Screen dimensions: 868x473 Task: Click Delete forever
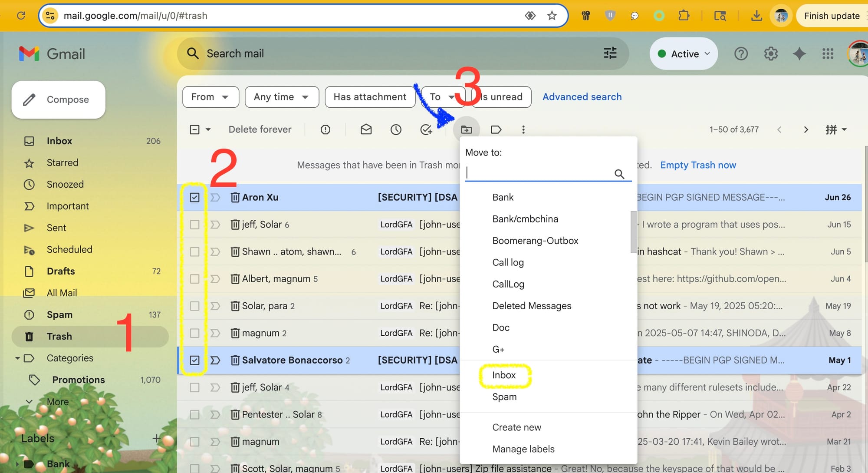click(260, 129)
